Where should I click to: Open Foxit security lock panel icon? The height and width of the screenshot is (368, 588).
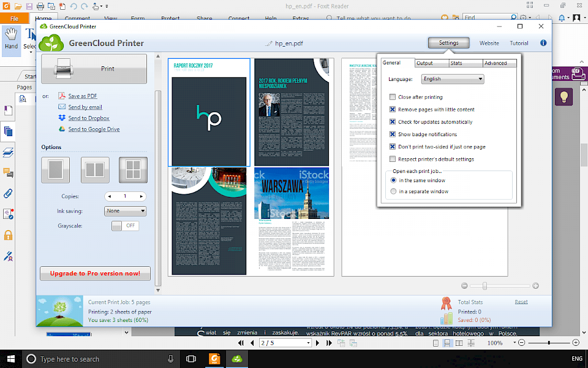click(x=8, y=236)
